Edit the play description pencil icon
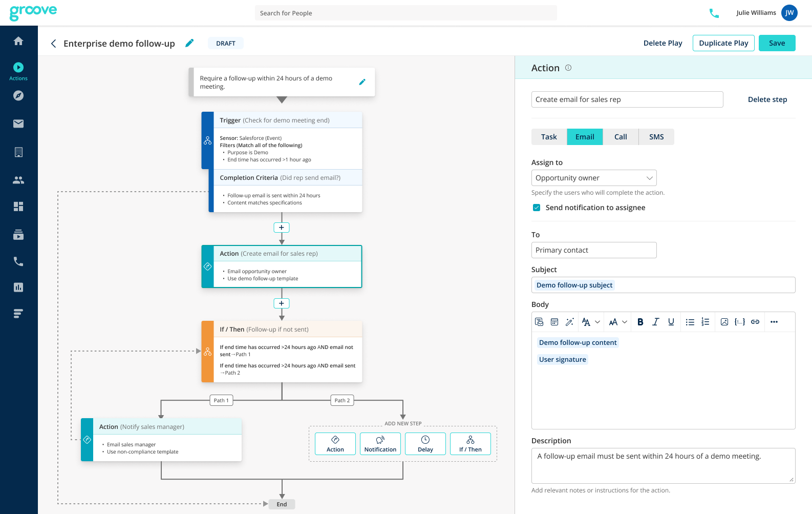Image resolution: width=812 pixels, height=514 pixels. [362, 82]
